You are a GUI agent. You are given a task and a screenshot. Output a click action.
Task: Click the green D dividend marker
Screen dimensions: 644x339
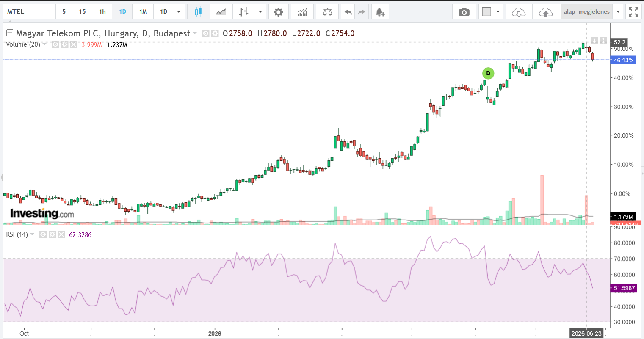[488, 74]
